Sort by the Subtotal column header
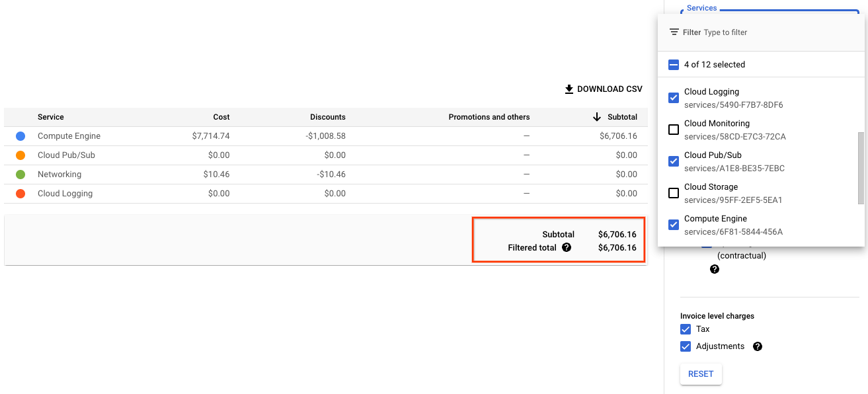Screen dimensions: 868x394 tap(622, 117)
